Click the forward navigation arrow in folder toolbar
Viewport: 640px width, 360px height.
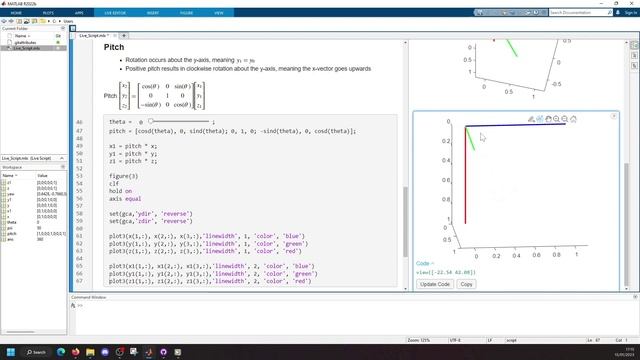click(x=11, y=21)
